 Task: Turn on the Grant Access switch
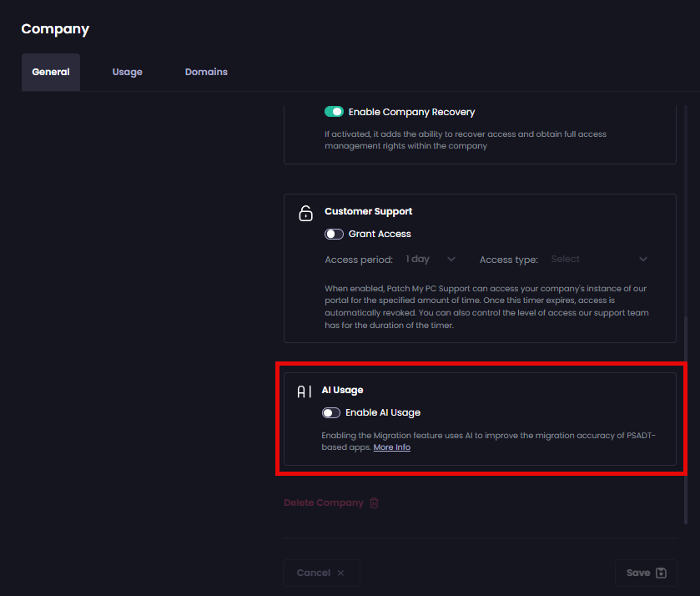click(x=334, y=234)
